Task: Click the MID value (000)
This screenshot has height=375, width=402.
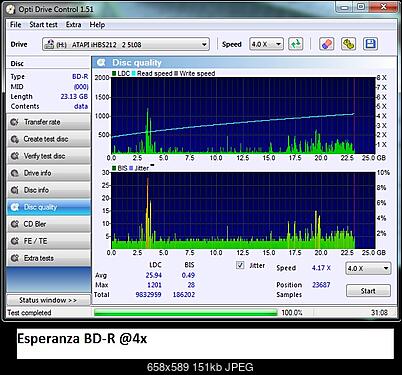Action: (81, 87)
